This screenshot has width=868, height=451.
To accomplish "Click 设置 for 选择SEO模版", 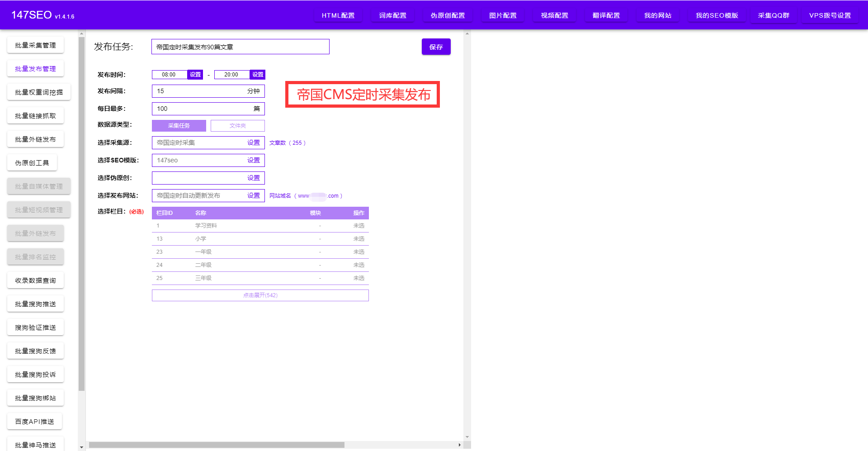I will click(x=254, y=160).
